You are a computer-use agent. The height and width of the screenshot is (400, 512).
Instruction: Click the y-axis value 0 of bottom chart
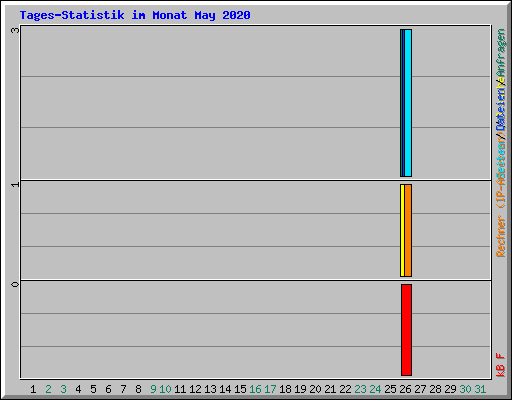coord(15,284)
